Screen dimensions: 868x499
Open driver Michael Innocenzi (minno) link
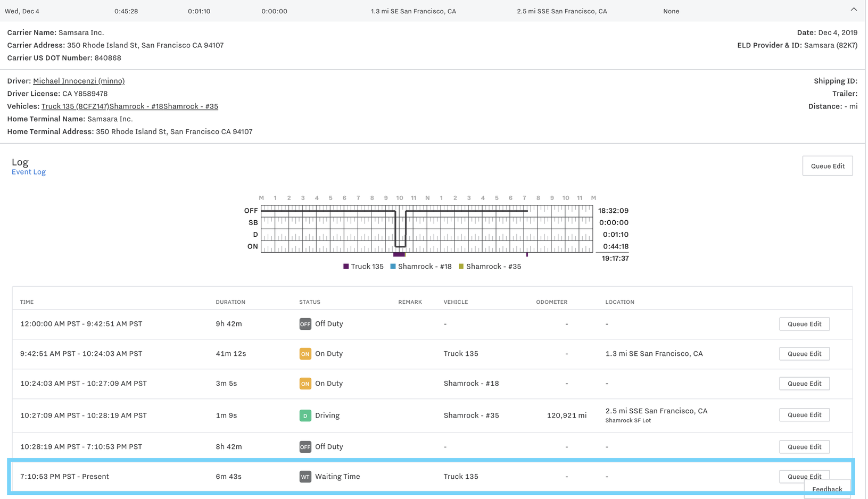pos(79,81)
